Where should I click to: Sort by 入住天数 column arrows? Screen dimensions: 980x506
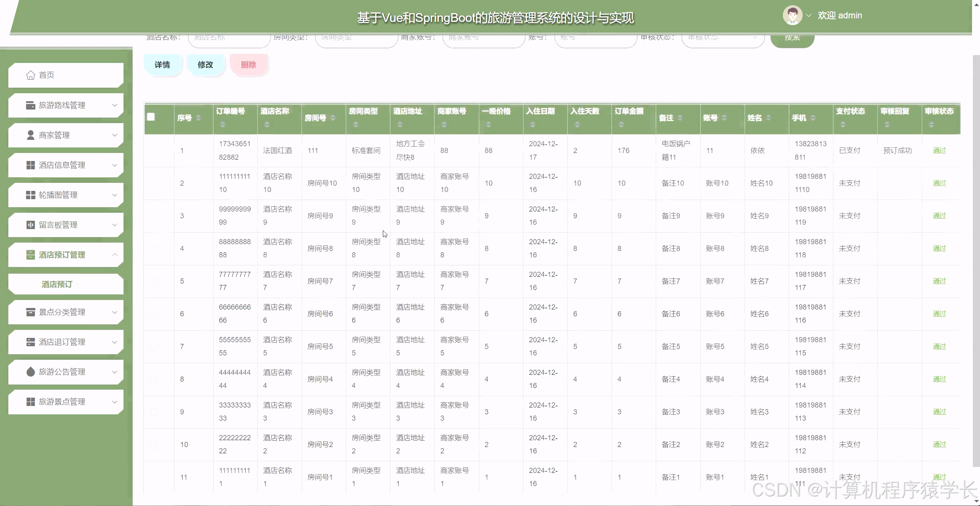[x=577, y=125]
